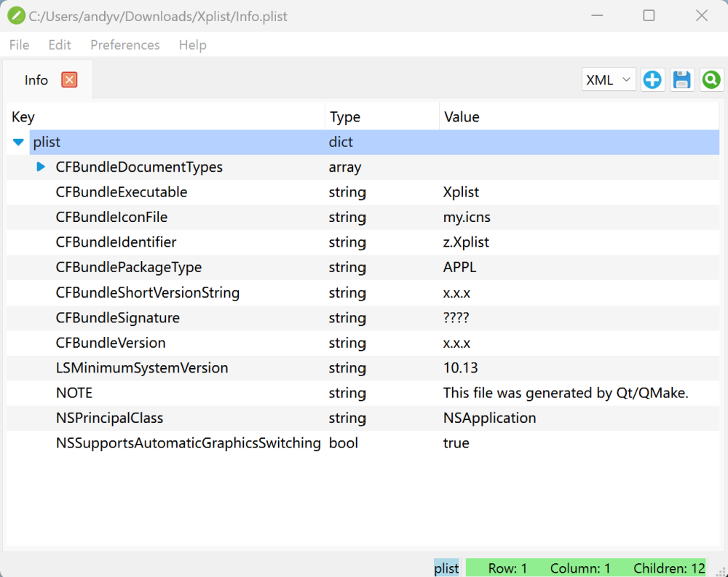Click x.x.x value of CFBundleVersion
The height and width of the screenshot is (577, 728).
[x=456, y=343]
